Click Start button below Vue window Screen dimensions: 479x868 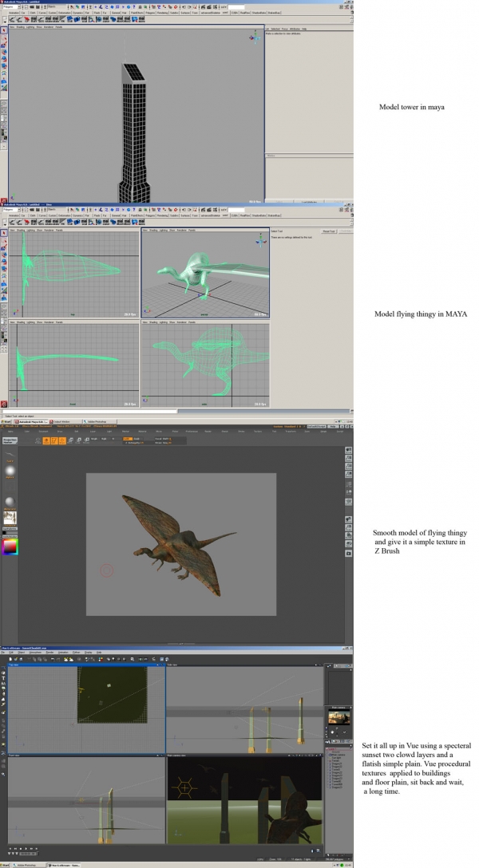pyautogui.click(x=5, y=865)
